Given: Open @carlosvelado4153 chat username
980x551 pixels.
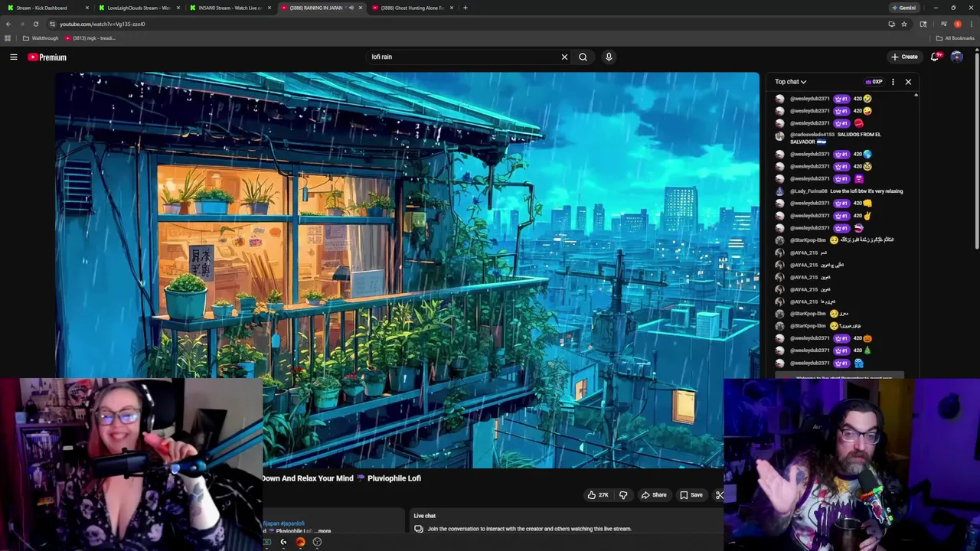Looking at the screenshot, I should click(812, 135).
